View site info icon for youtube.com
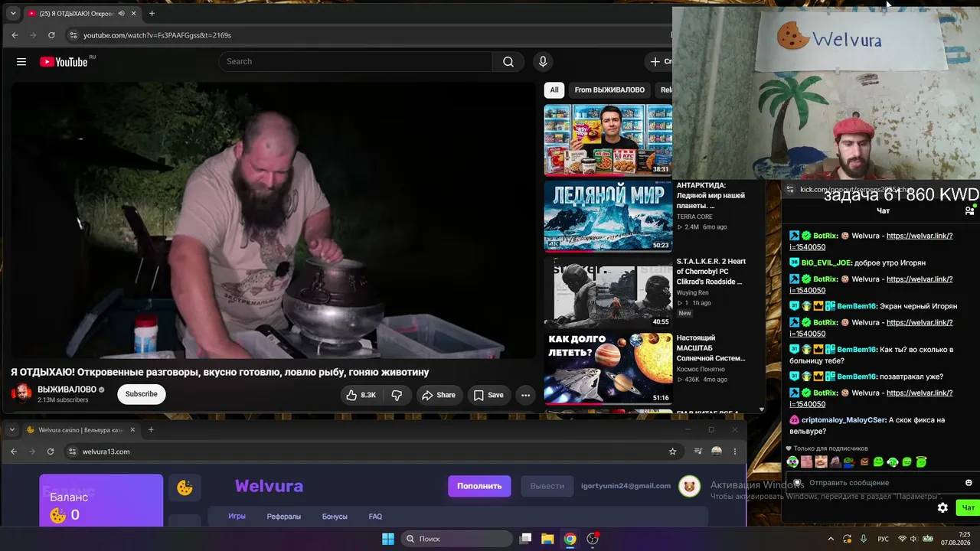The width and height of the screenshot is (980, 551). [73, 35]
